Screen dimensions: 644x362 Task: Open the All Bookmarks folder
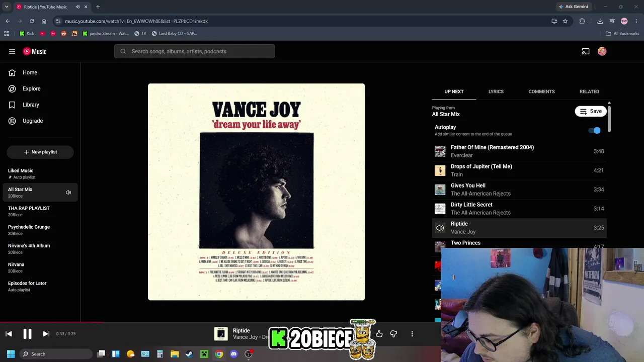point(622,34)
